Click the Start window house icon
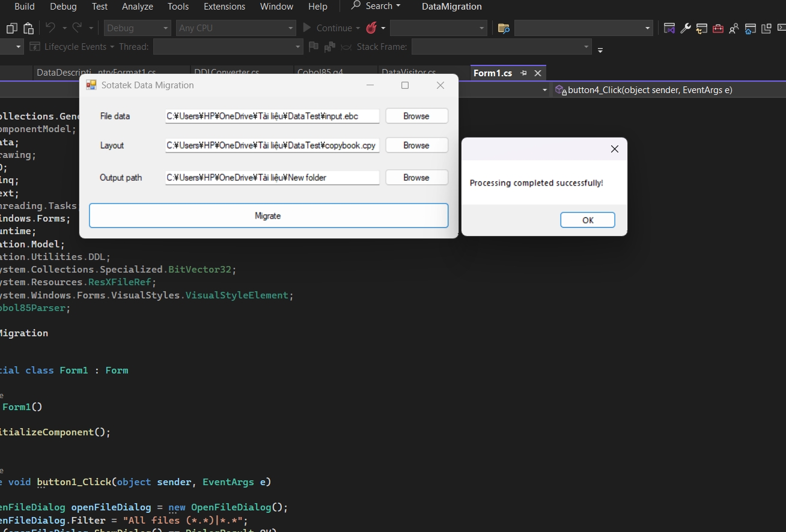786x532 pixels. point(750,28)
